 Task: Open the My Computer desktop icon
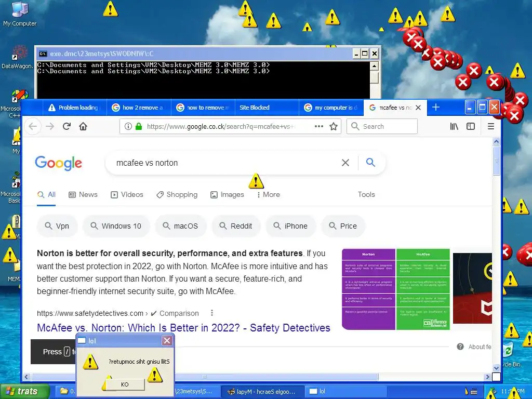pyautogui.click(x=19, y=14)
